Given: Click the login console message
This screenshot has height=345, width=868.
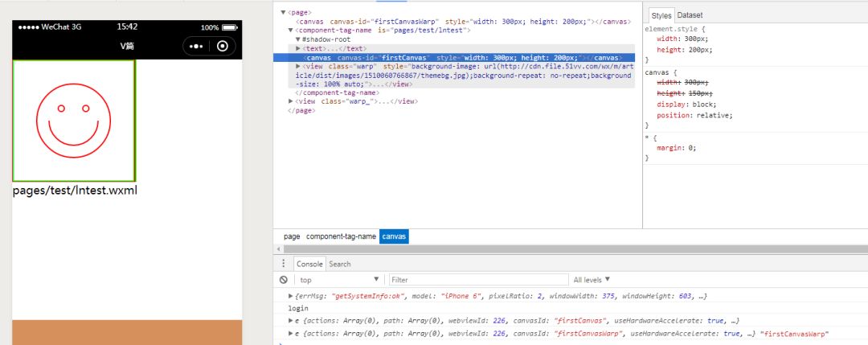Looking at the screenshot, I should tap(298, 309).
